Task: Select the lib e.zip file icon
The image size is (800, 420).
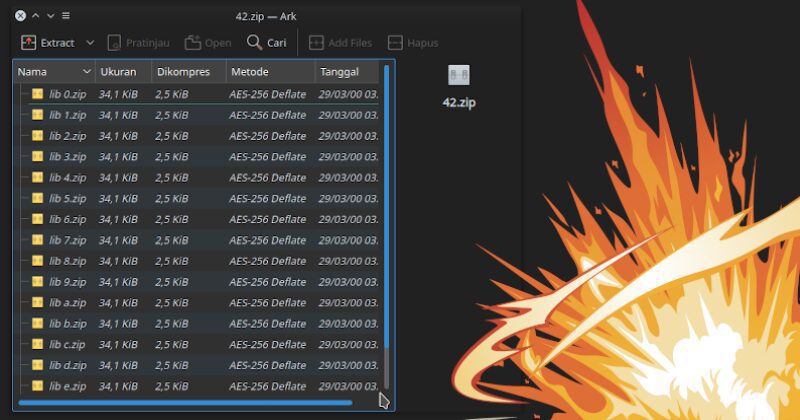Action: click(37, 386)
